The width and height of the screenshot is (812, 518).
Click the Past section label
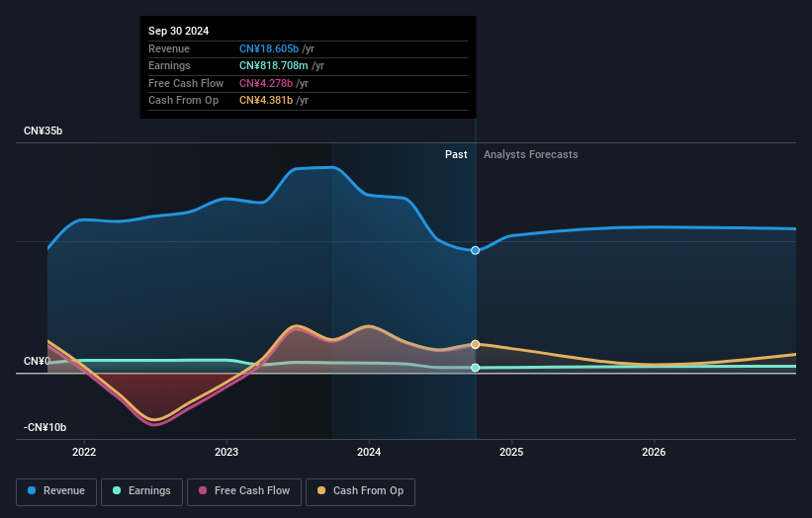pos(456,154)
